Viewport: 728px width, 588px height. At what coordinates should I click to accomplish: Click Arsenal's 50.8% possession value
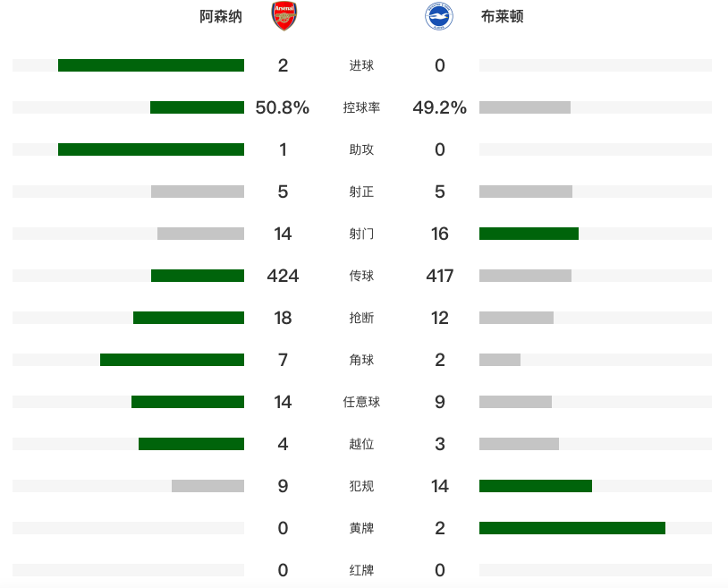(x=283, y=107)
